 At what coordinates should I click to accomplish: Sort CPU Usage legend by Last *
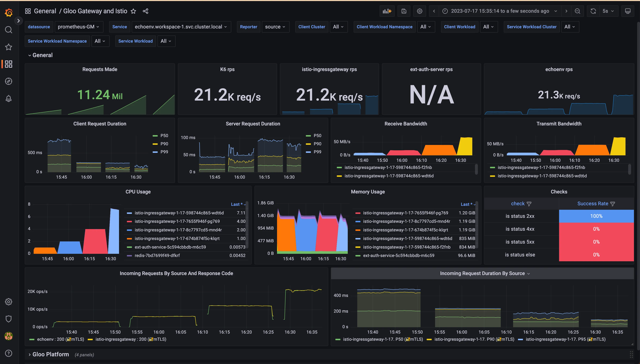tap(238, 204)
